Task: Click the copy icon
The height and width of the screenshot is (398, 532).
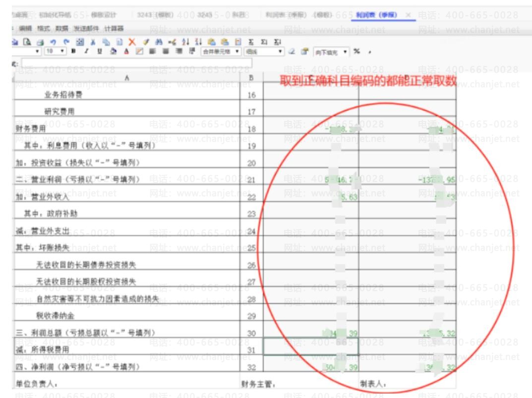Action: pyautogui.click(x=106, y=42)
